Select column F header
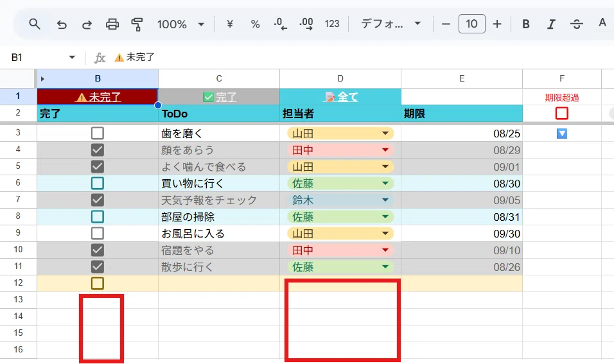614x364 pixels. (562, 79)
